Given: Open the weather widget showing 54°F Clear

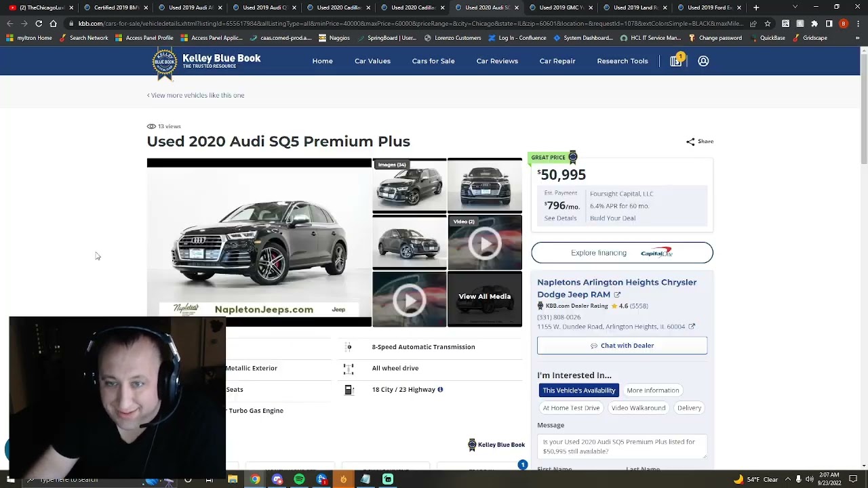Looking at the screenshot, I should click(x=755, y=479).
